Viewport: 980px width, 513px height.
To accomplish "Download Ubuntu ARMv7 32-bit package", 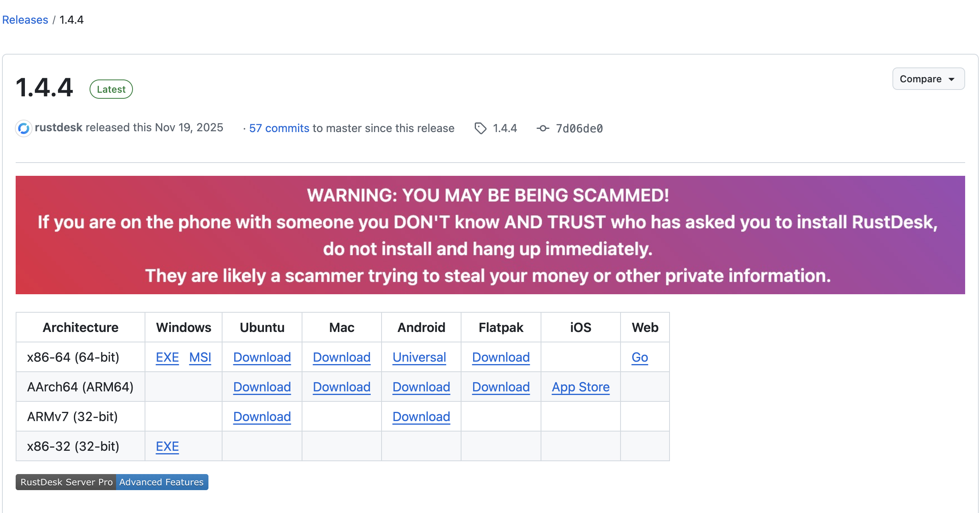I will [x=262, y=417].
